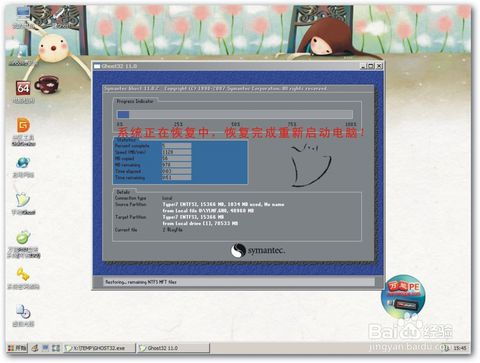The height and width of the screenshot is (363, 480).
Task: Click the Ghost32 11.0 window title bar
Action: (227, 66)
